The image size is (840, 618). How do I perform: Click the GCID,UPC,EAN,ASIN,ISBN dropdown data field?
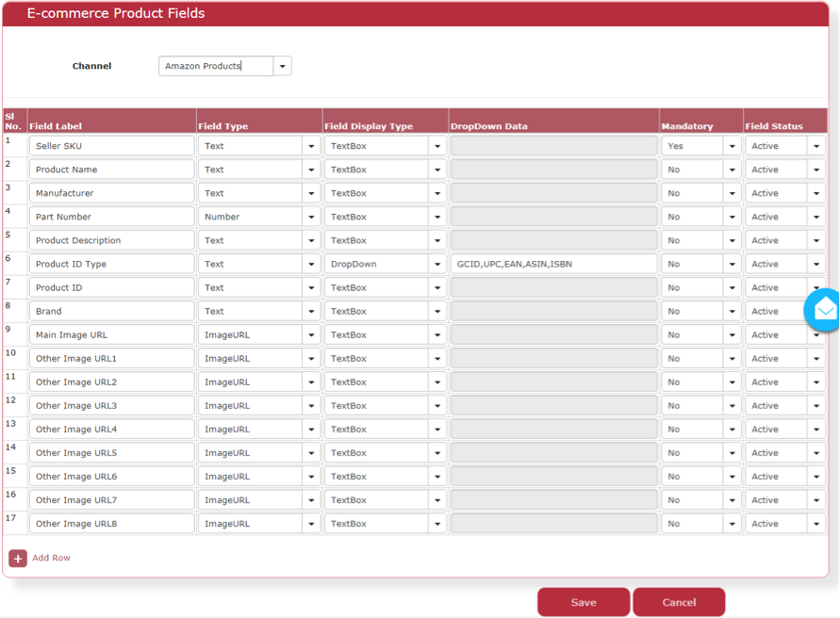pyautogui.click(x=554, y=264)
